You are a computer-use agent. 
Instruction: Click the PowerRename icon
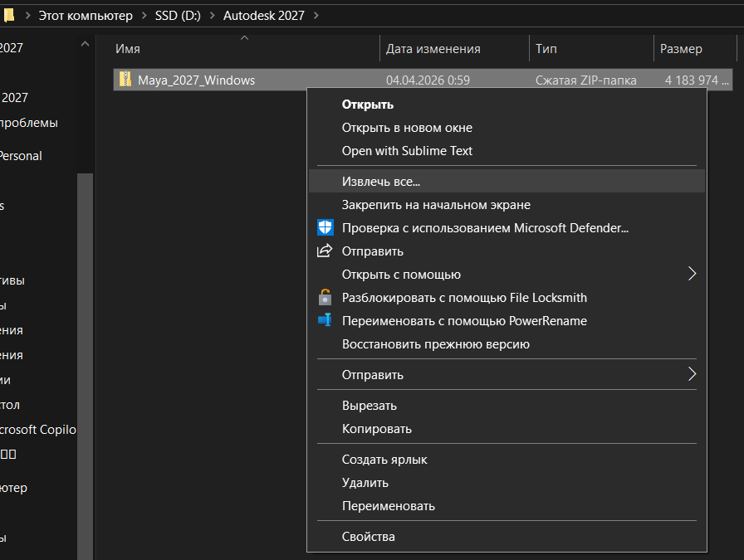pyautogui.click(x=325, y=320)
